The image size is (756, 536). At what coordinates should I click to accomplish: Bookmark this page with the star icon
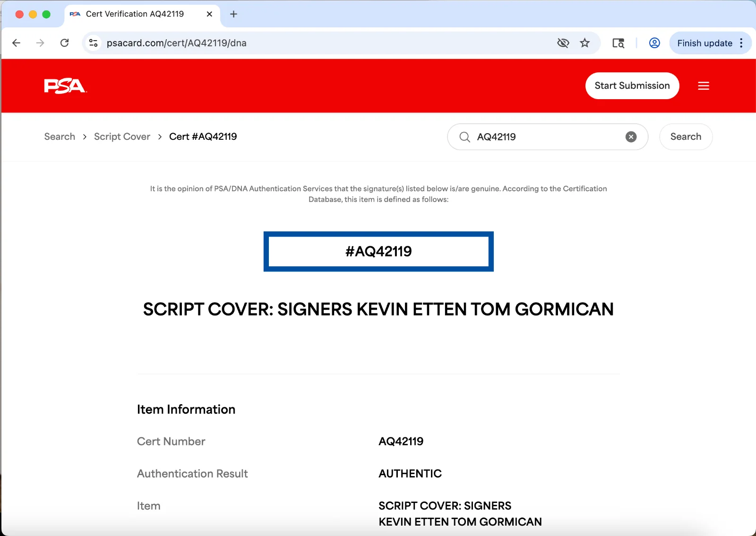(585, 43)
